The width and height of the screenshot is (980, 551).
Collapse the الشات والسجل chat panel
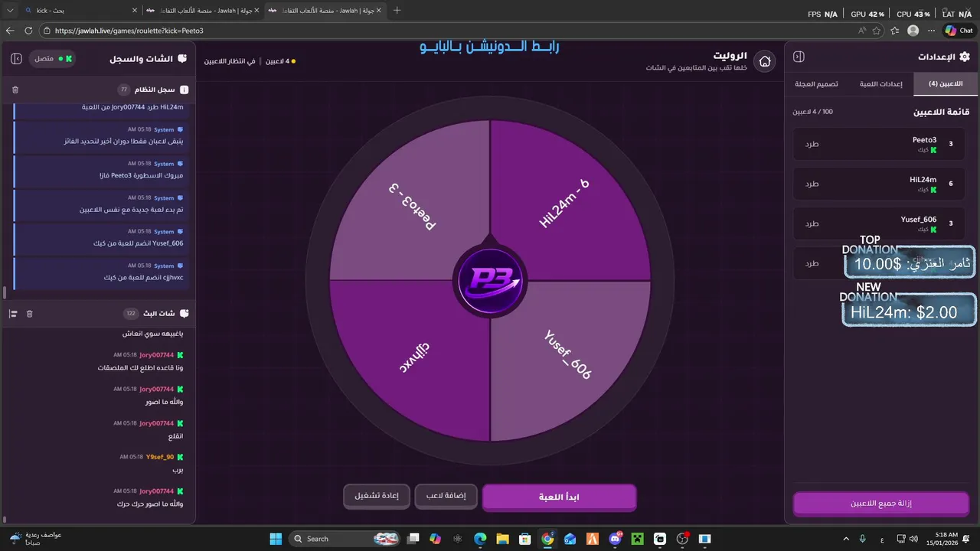coord(17,58)
